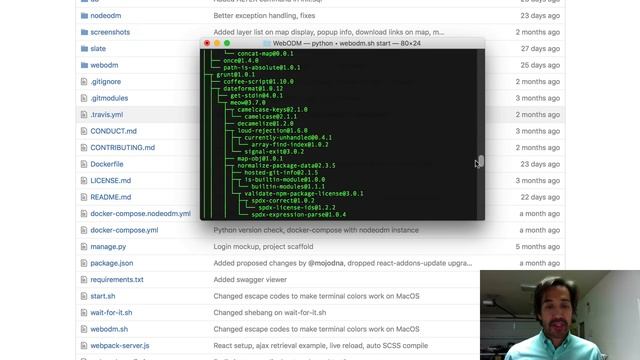The image size is (640, 360).
Task: Open package.json file
Action: pos(112,263)
